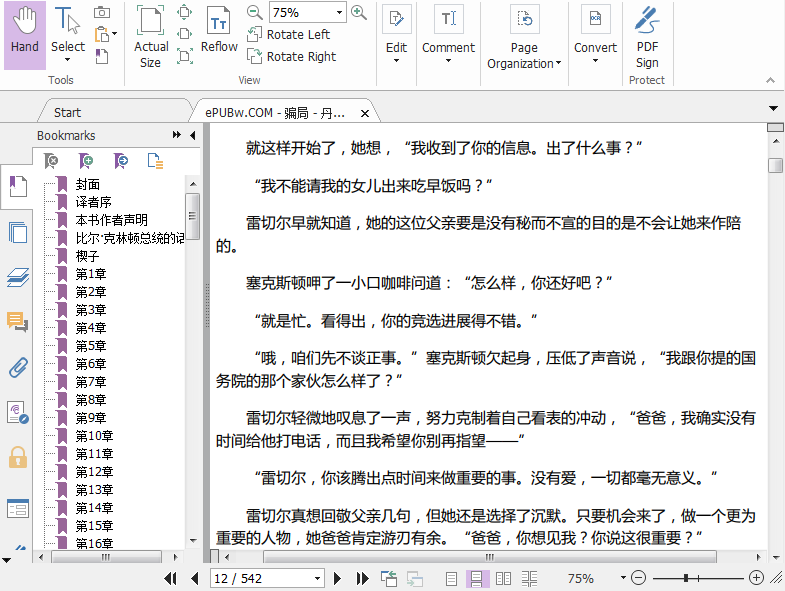The height and width of the screenshot is (591, 785).
Task: Toggle continuous page view mode
Action: (477, 578)
